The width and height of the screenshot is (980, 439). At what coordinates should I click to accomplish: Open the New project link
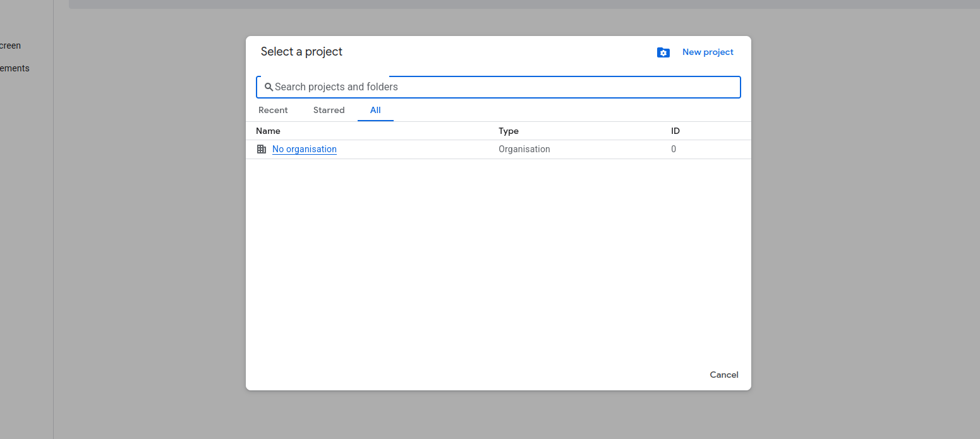(708, 52)
